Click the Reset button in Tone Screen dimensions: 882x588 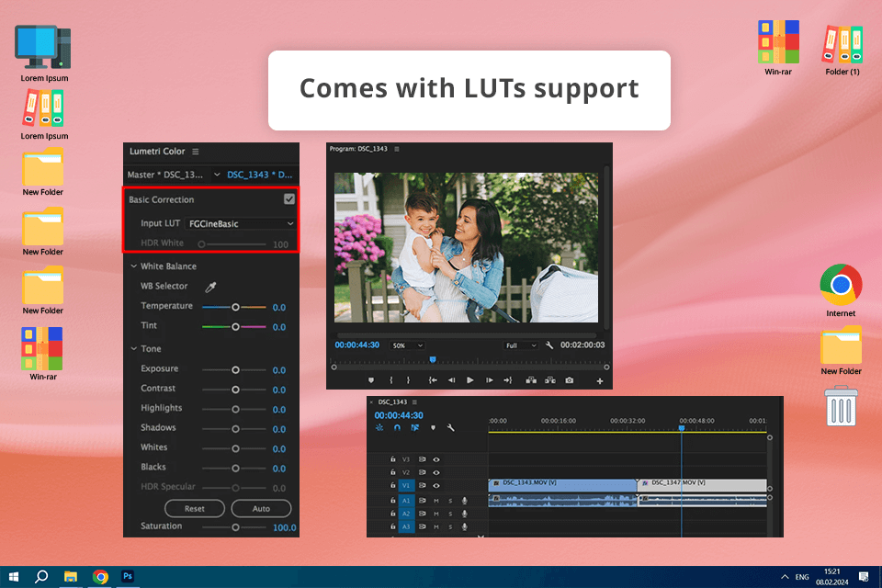195,509
